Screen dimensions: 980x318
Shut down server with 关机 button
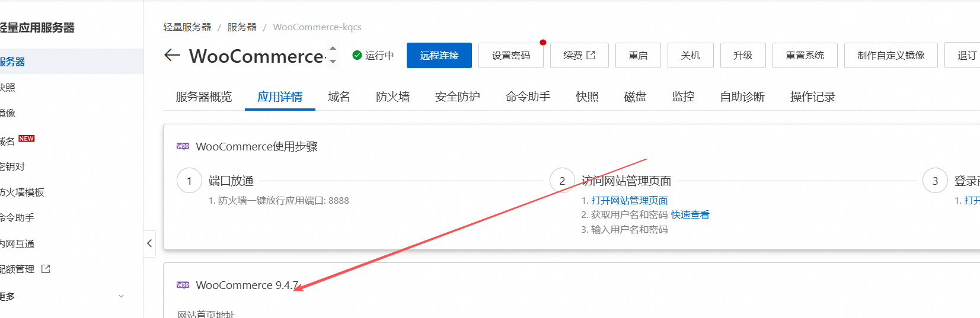[691, 56]
